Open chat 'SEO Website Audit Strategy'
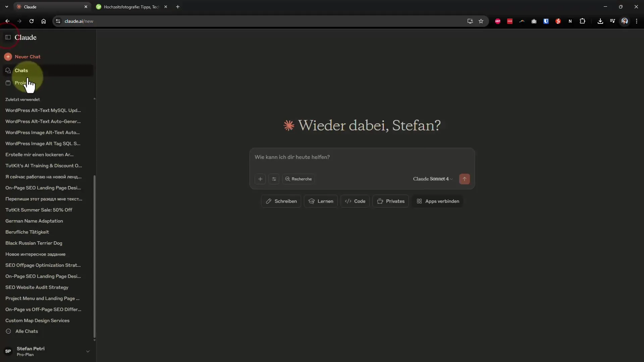The width and height of the screenshot is (644, 362). (37, 287)
